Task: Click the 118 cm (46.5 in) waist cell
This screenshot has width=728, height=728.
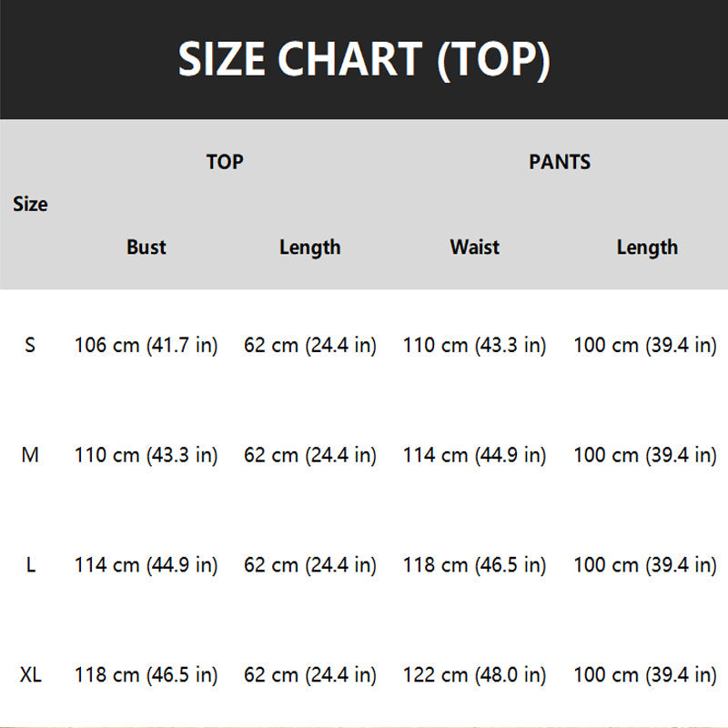Action: click(474, 565)
